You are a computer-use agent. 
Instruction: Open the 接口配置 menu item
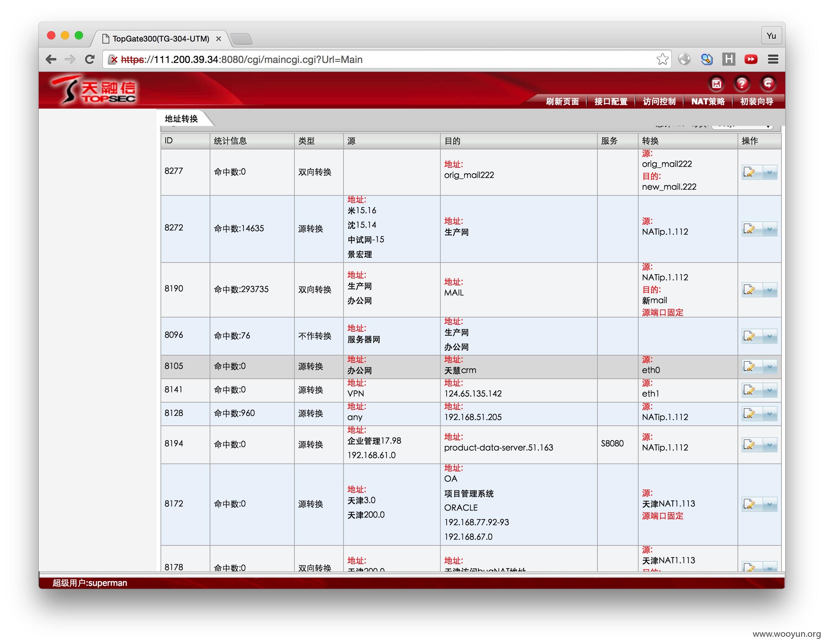[x=611, y=101]
